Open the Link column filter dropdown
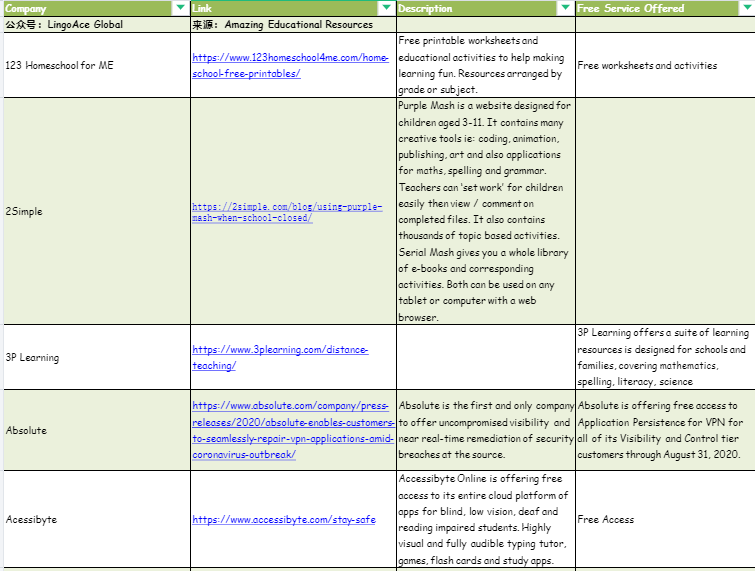The image size is (755, 571). [x=386, y=8]
